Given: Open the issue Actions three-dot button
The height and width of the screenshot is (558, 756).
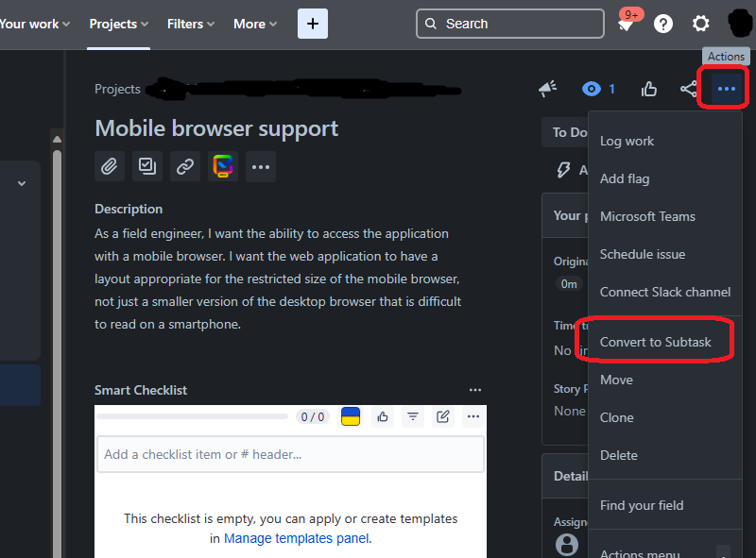Looking at the screenshot, I should click(x=726, y=89).
